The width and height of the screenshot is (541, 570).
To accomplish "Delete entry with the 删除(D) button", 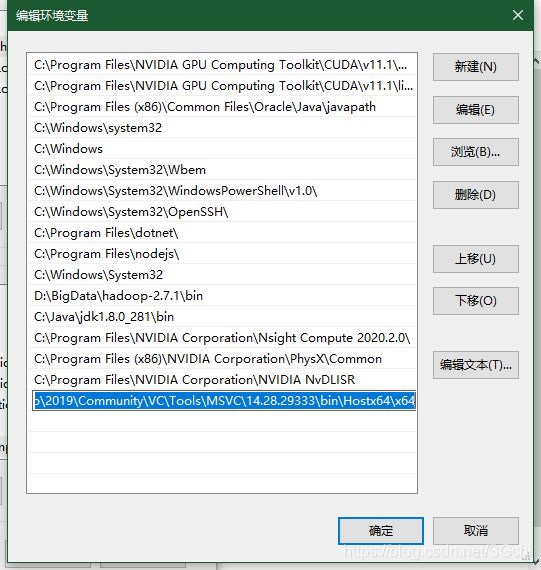I will pos(476,195).
